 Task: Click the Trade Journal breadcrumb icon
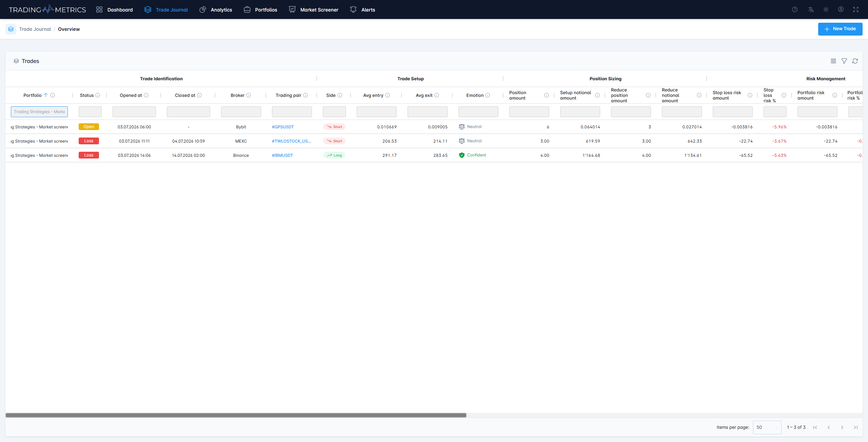pos(11,29)
